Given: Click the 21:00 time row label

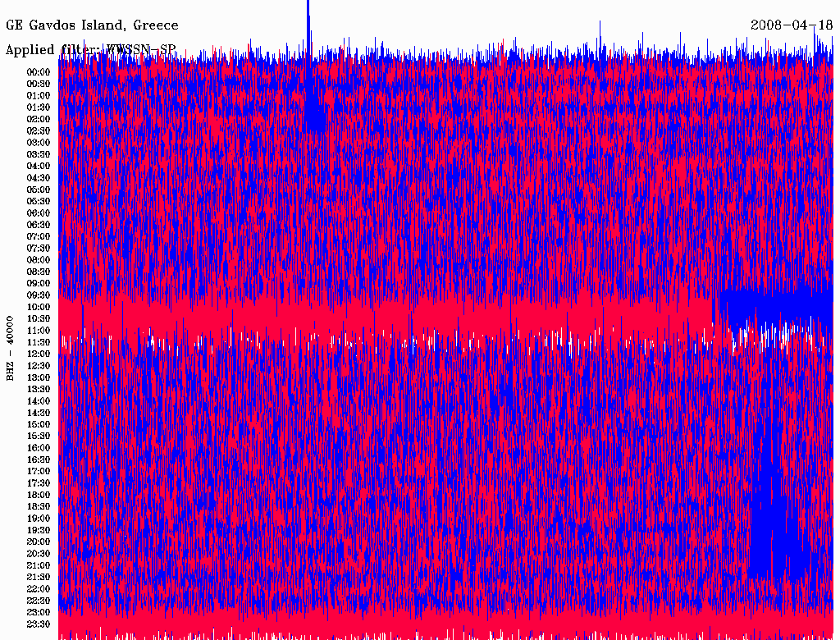Looking at the screenshot, I should (39, 565).
